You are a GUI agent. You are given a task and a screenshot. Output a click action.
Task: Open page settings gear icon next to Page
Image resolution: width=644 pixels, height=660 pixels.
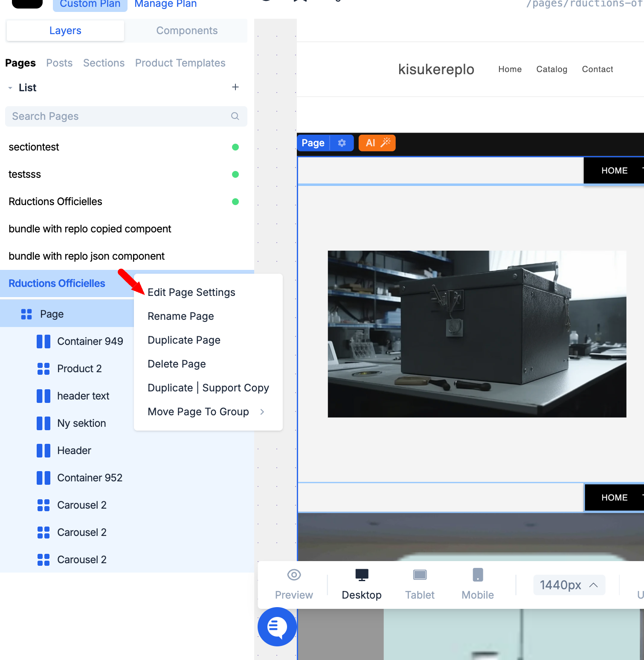(x=342, y=143)
